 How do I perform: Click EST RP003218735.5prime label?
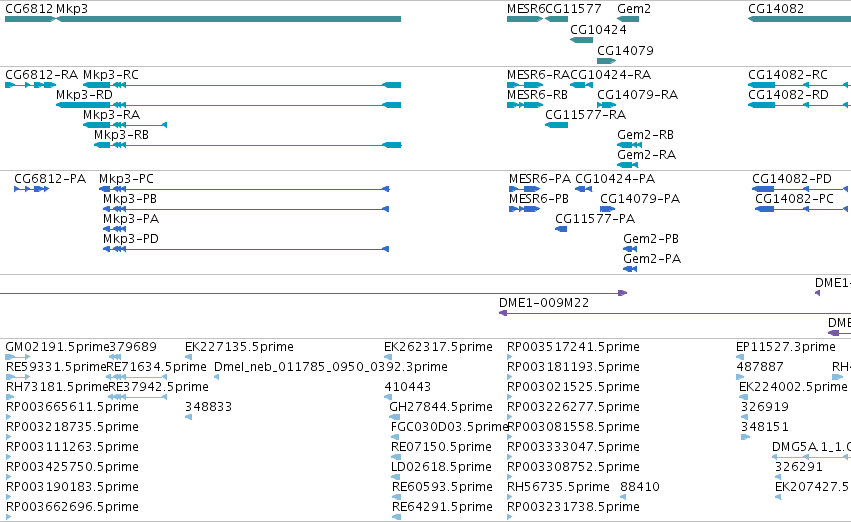pyautogui.click(x=72, y=427)
